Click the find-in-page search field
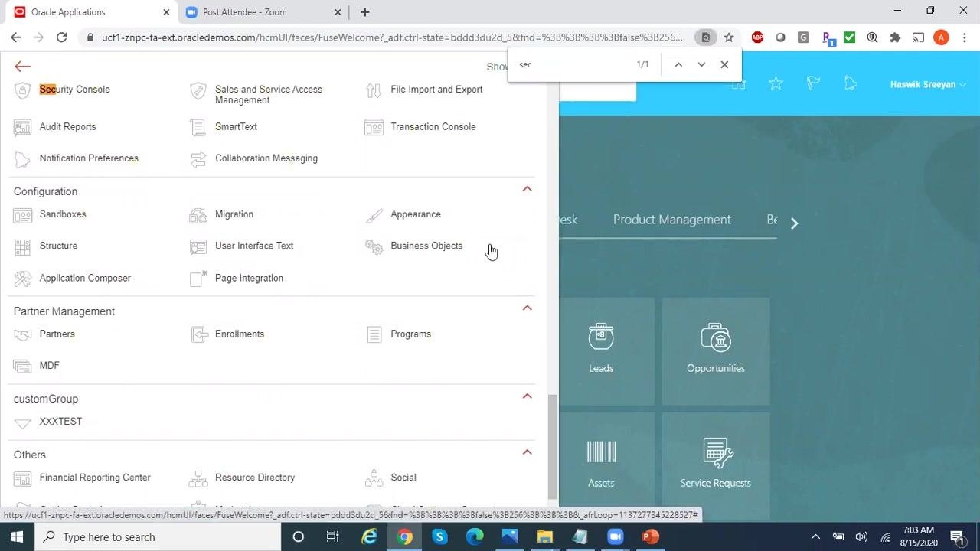Image resolution: width=980 pixels, height=551 pixels. (x=574, y=65)
